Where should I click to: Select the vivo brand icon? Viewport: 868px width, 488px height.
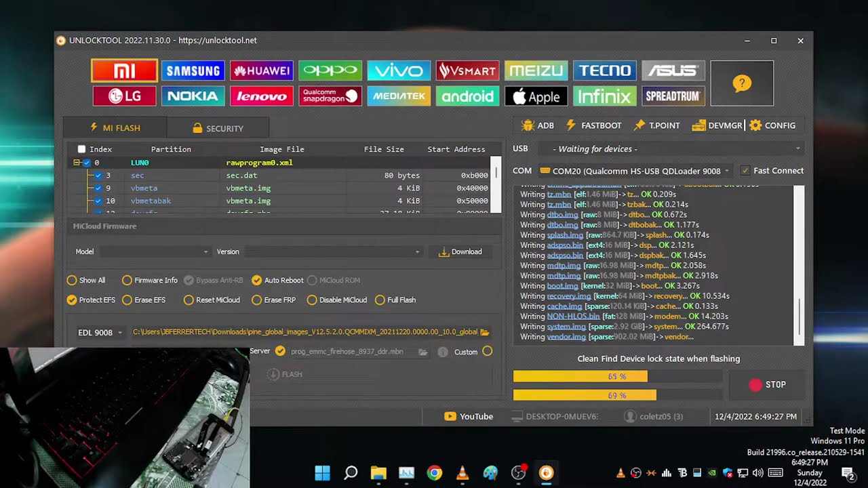[x=399, y=70]
